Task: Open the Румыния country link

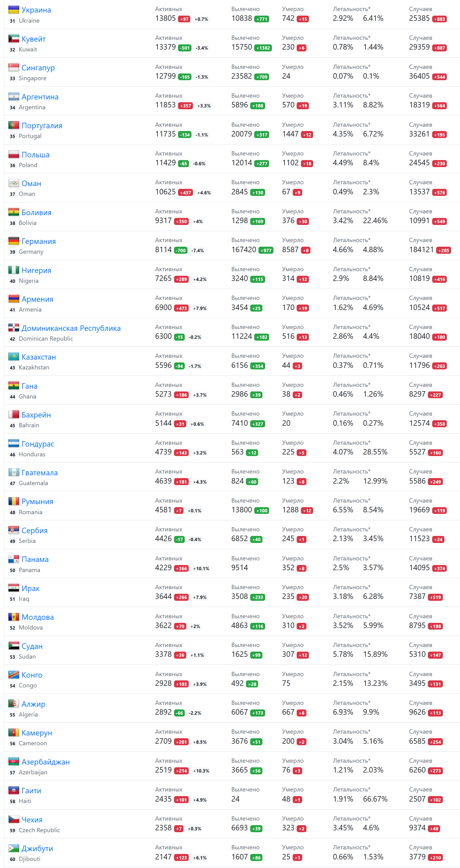Action: click(37, 501)
